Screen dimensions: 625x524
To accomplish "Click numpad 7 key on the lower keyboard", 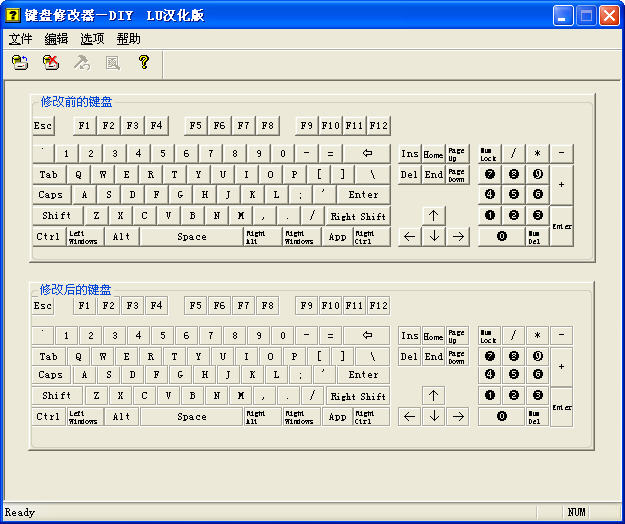I will pos(489,354).
